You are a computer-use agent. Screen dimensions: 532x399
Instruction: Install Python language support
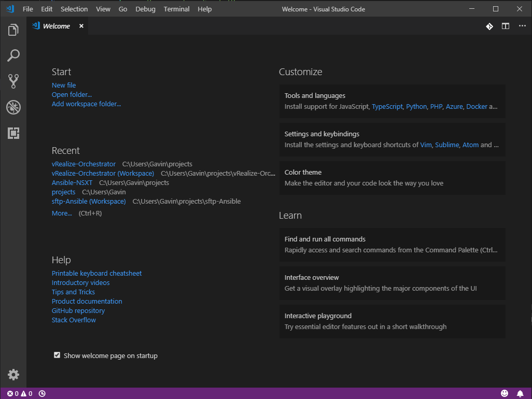[416, 106]
